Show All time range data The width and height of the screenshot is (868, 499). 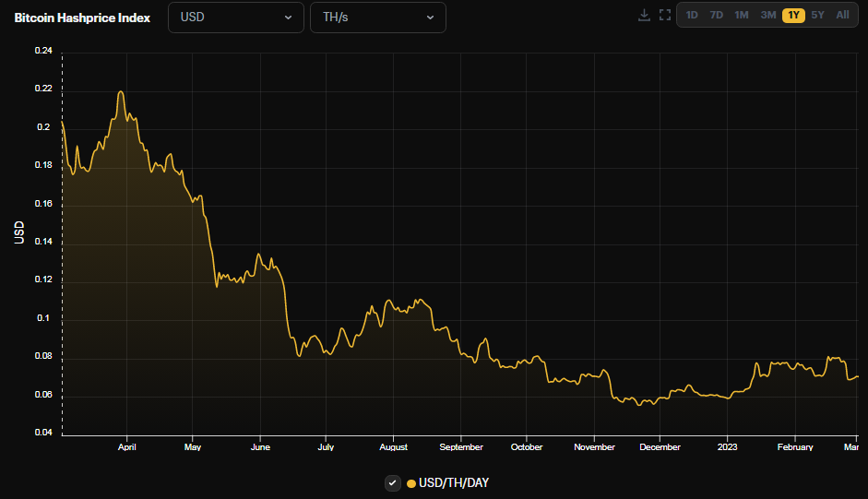(x=842, y=16)
